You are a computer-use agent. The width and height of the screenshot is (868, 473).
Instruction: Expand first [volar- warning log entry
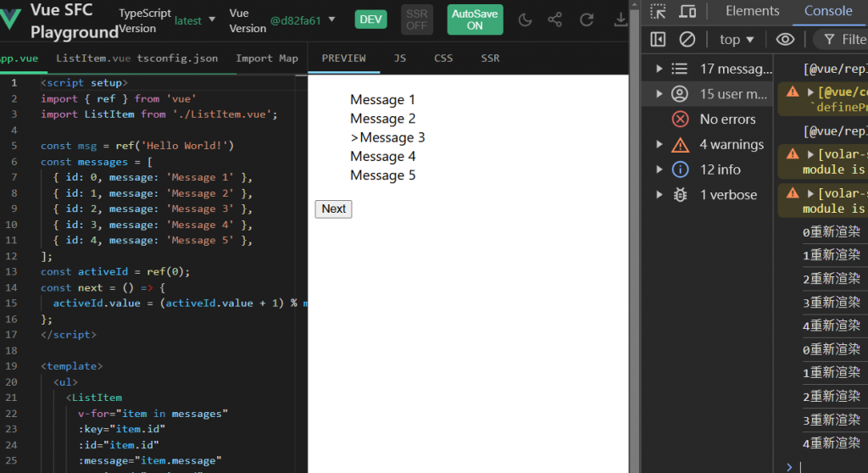tap(810, 154)
